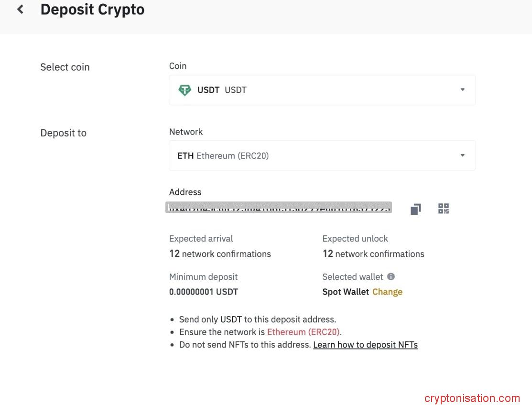Select the blurred deposit address text
The height and width of the screenshot is (413, 532).
[x=279, y=208]
